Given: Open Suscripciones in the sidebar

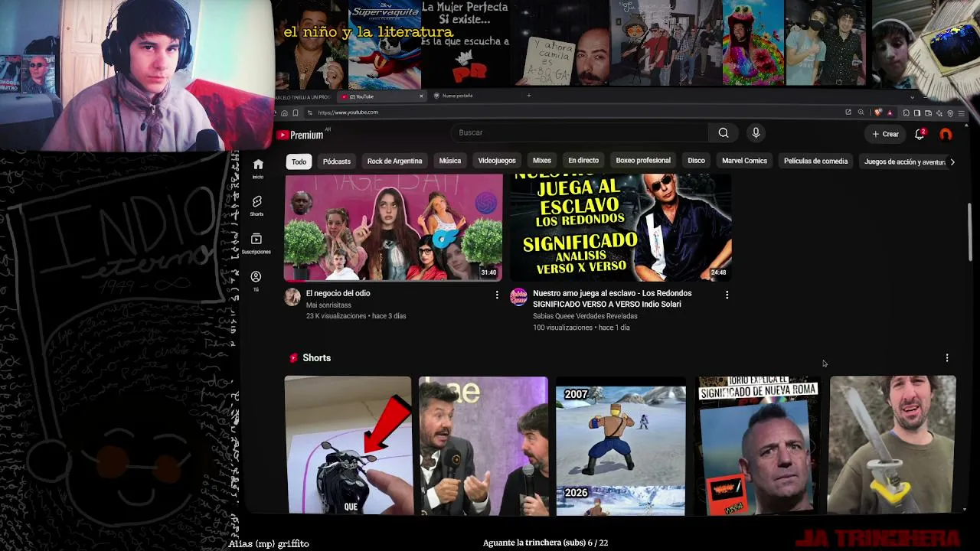Looking at the screenshot, I should tap(256, 244).
